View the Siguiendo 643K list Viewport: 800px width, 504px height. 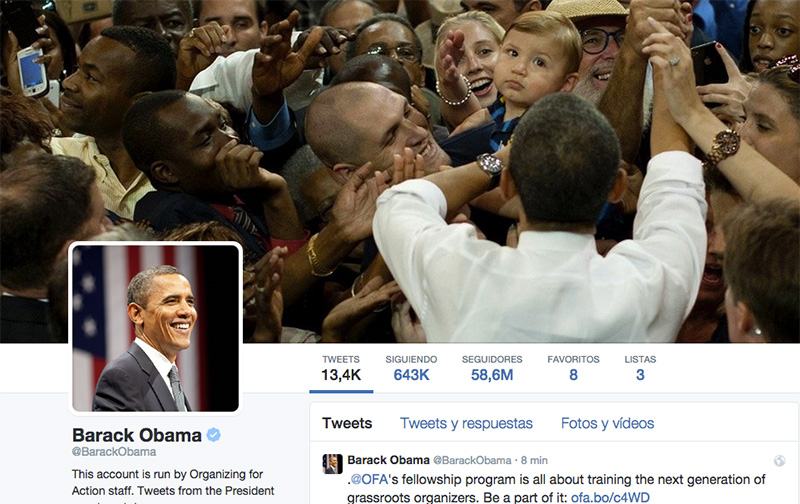pyautogui.click(x=411, y=369)
